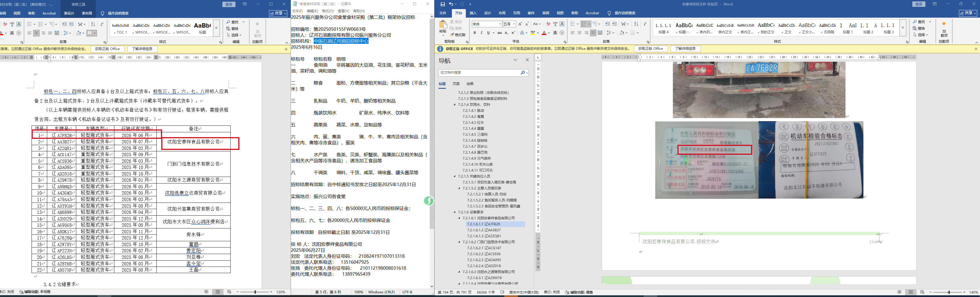This screenshot has width=980, height=297.
Task: Open font size dropdown showing 五号
Action: (514, 24)
